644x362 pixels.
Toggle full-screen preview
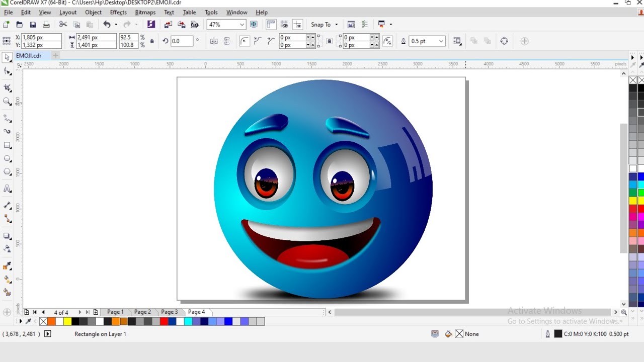tap(254, 24)
